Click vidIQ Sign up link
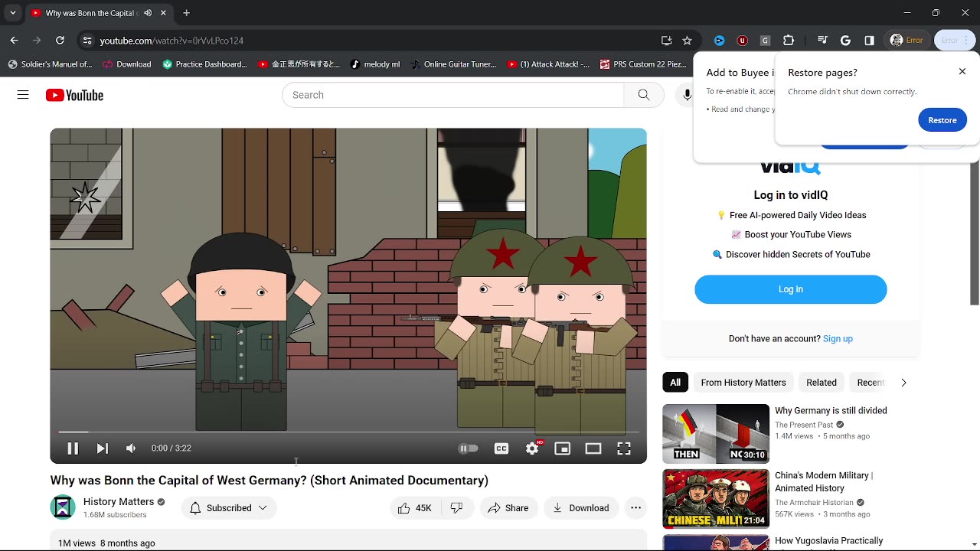Image resolution: width=980 pixels, height=551 pixels. pyautogui.click(x=838, y=338)
